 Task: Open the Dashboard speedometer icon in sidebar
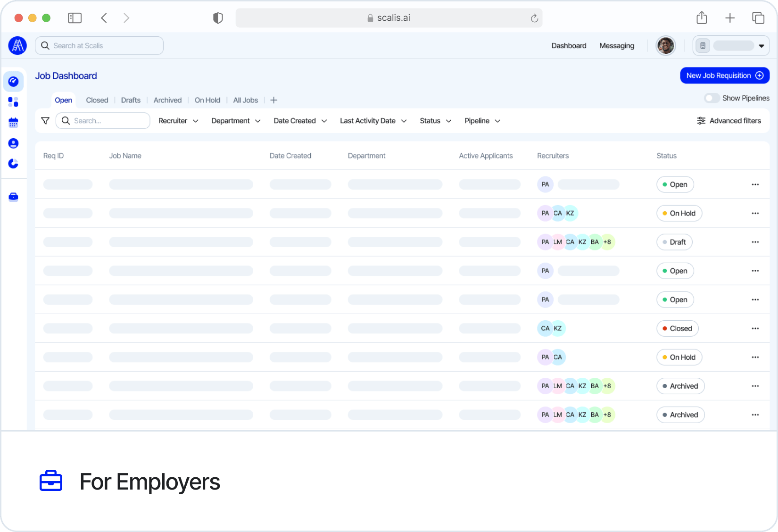[x=13, y=81]
